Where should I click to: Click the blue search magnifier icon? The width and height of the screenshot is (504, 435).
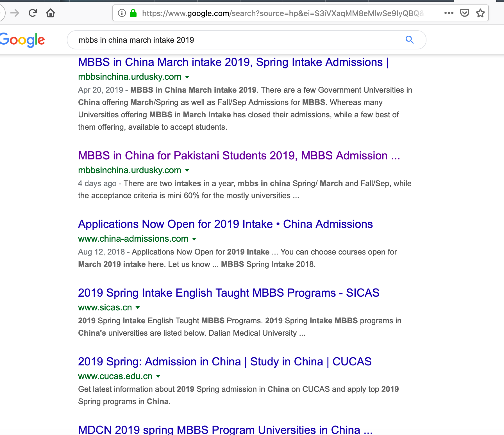[410, 40]
